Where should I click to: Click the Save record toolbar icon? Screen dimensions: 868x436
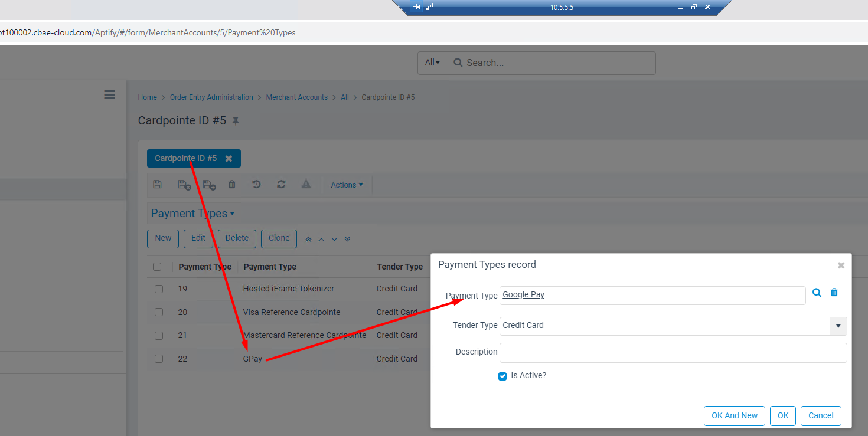(x=157, y=185)
